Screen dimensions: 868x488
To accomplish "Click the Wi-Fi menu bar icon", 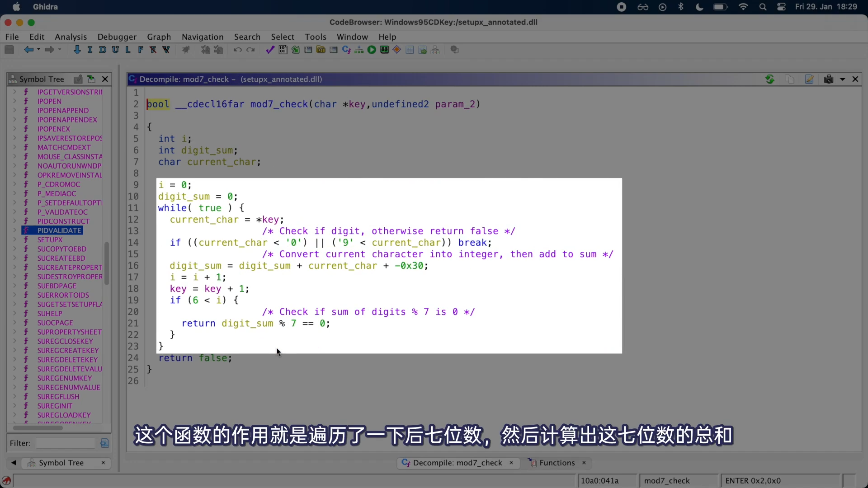I will pyautogui.click(x=743, y=7).
